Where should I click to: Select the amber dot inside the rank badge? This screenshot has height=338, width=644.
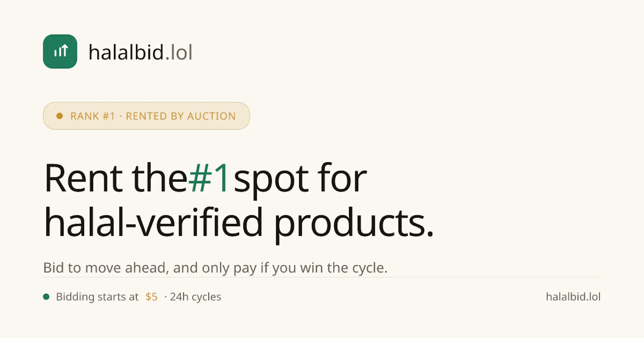click(60, 116)
